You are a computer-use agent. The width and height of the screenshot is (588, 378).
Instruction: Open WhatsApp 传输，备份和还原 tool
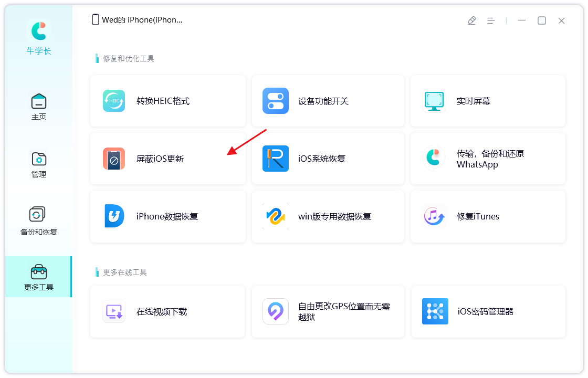[488, 159]
